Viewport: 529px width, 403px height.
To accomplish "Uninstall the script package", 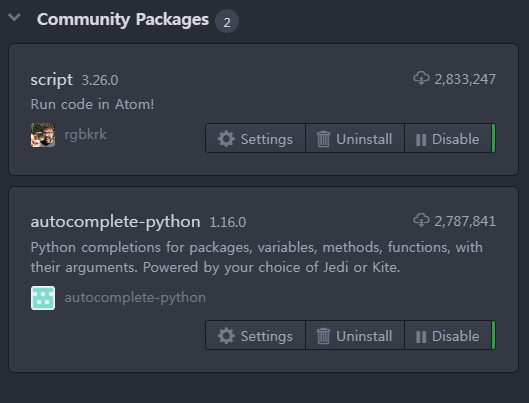I will pyautogui.click(x=355, y=138).
